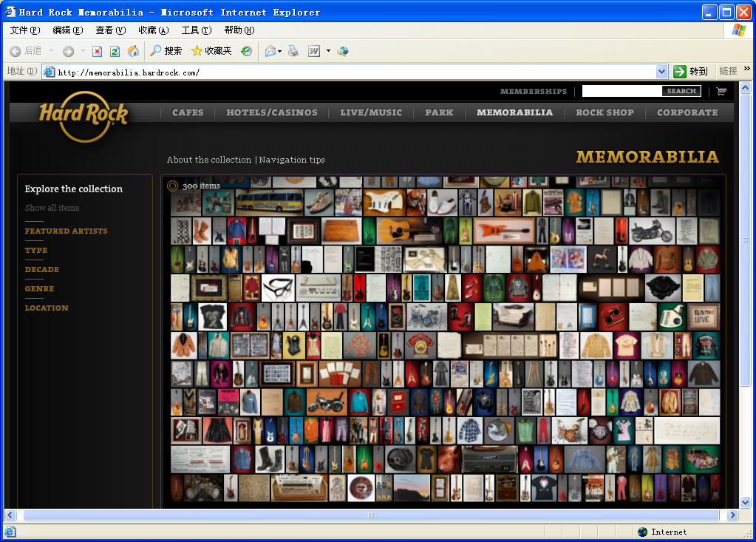
Task: Click the vertical scrollbar up arrow
Action: click(746, 88)
